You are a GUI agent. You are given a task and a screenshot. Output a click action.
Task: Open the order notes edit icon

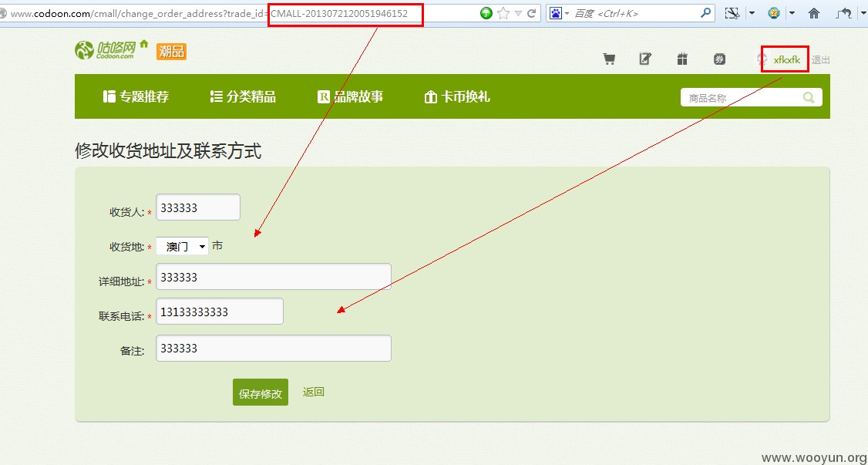pyautogui.click(x=645, y=59)
